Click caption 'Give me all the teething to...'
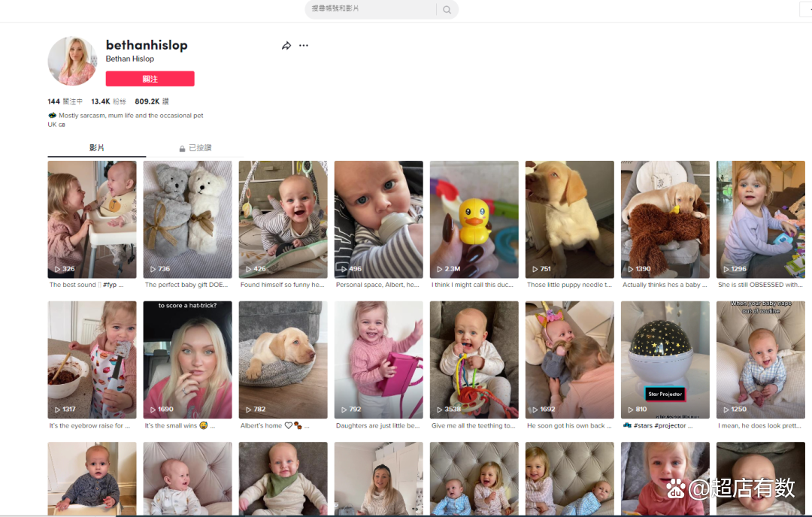The height and width of the screenshot is (517, 812). 474,426
